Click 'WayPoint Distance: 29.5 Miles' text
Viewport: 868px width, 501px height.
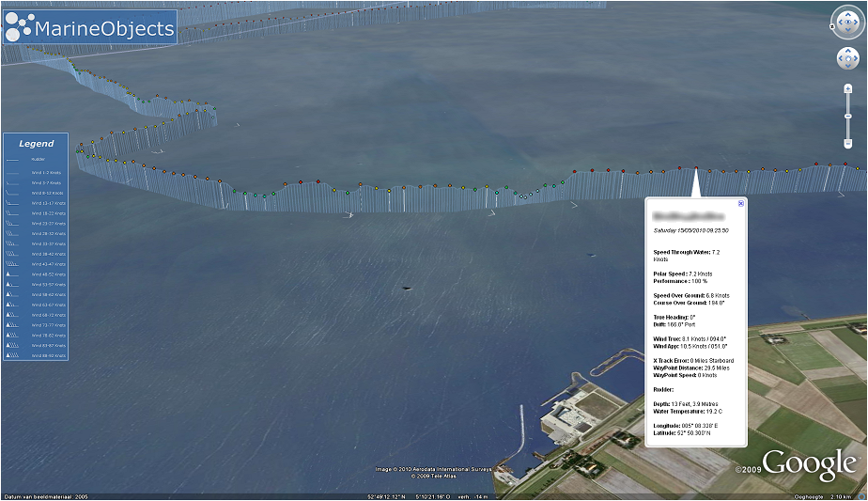[x=691, y=368]
